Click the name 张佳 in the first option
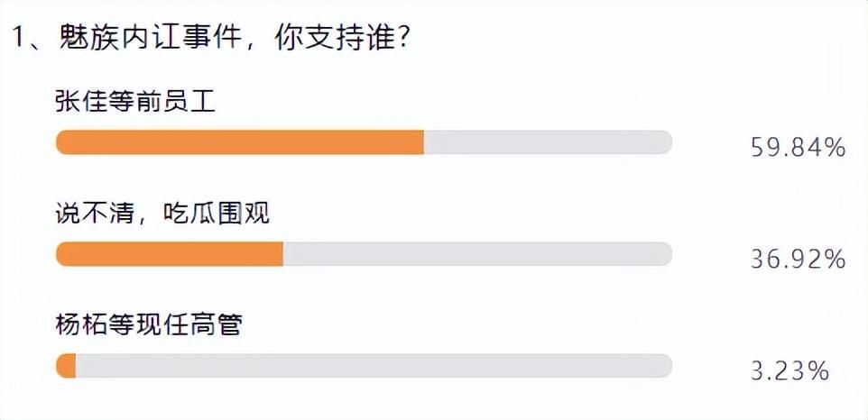This screenshot has height=420, width=868. point(82,102)
